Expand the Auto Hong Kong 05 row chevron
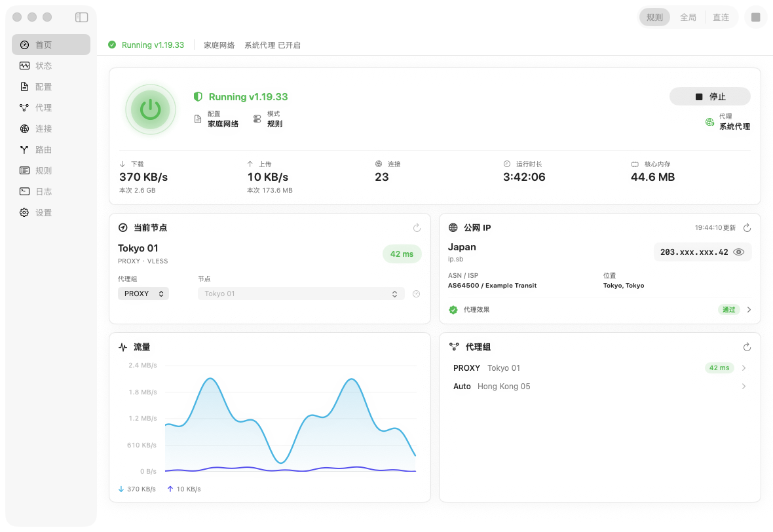The height and width of the screenshot is (532, 773). pyautogui.click(x=744, y=387)
